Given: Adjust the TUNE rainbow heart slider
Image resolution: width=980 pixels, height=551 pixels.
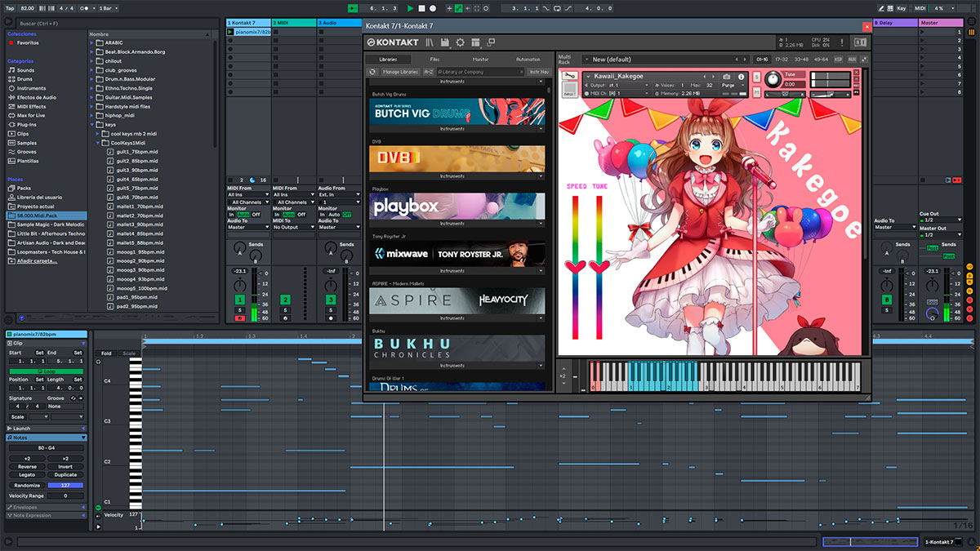Looking at the screenshot, I should [599, 266].
